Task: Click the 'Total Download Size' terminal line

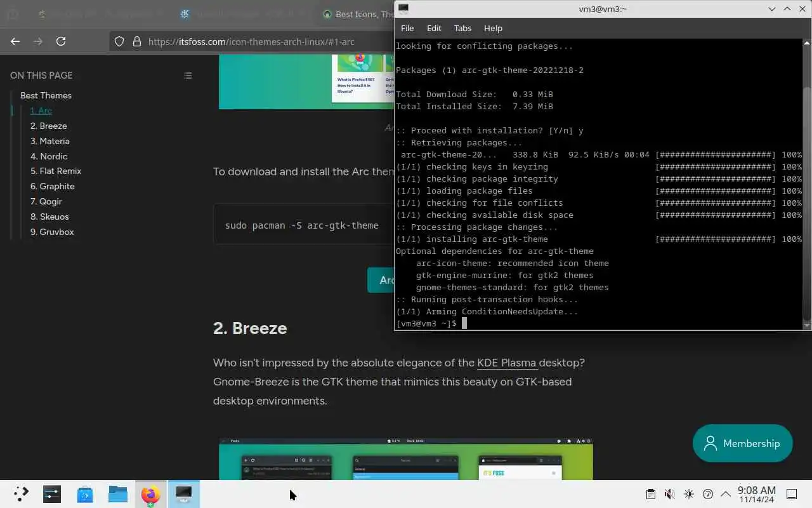Action: pyautogui.click(x=475, y=95)
